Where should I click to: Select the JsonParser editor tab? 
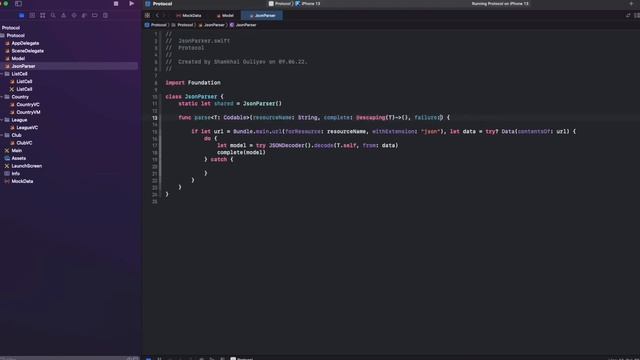click(262, 16)
